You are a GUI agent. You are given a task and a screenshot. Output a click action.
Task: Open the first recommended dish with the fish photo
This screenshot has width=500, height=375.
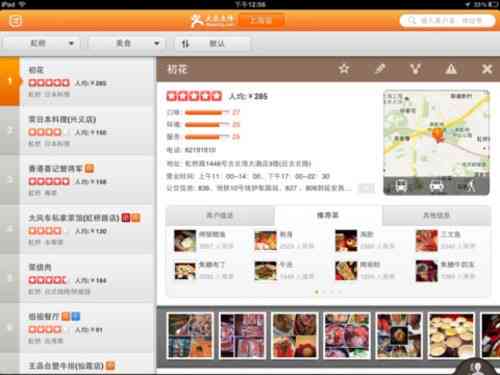(185, 240)
